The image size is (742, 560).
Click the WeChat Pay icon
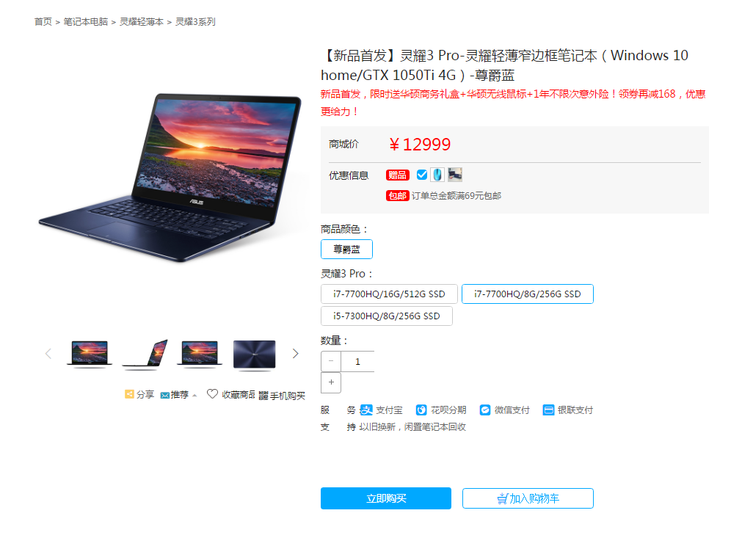click(485, 410)
